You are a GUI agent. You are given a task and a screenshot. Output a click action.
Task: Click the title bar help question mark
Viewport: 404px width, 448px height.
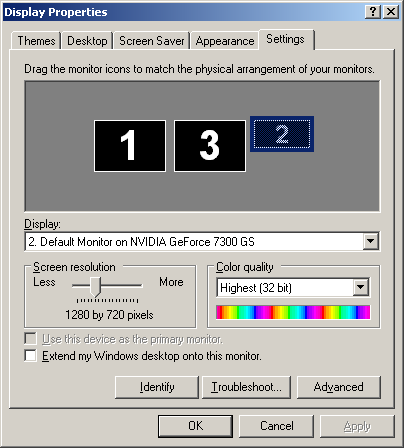coord(373,12)
